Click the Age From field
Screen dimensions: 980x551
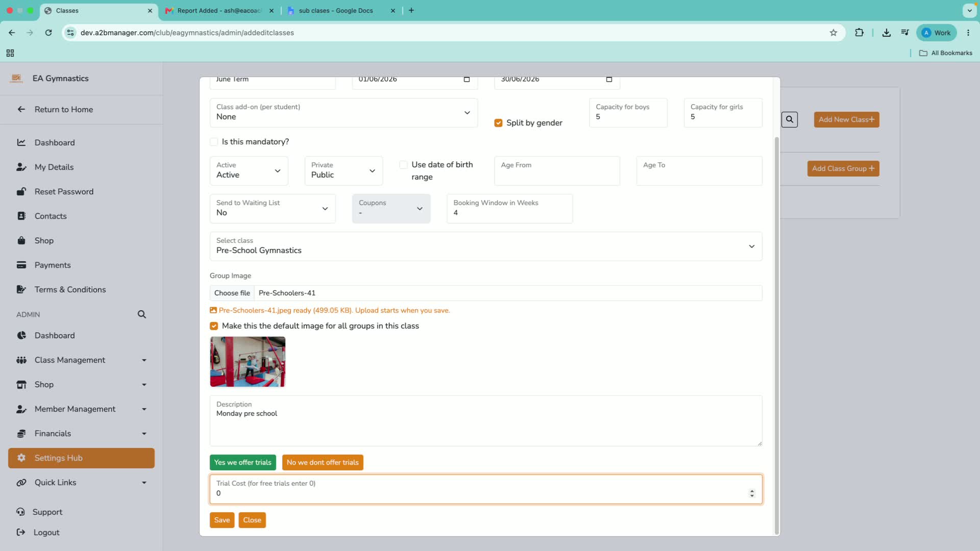coord(557,171)
